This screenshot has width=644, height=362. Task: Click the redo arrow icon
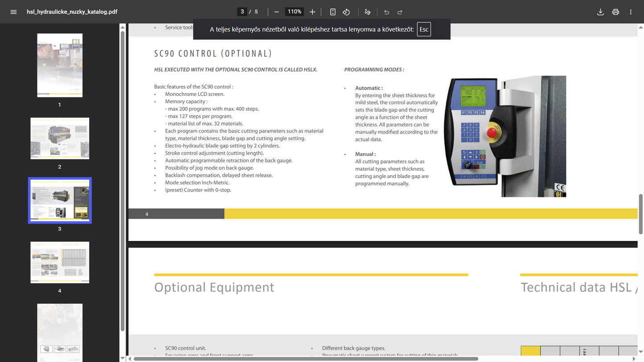point(400,12)
